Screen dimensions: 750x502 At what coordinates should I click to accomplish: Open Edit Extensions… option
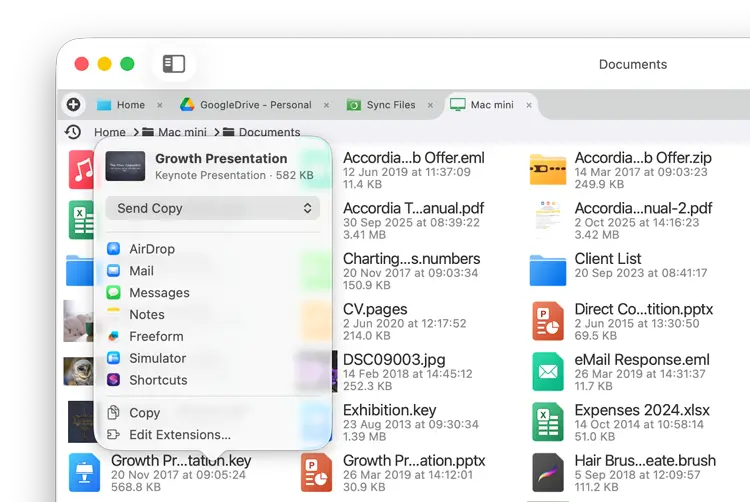pyautogui.click(x=179, y=435)
